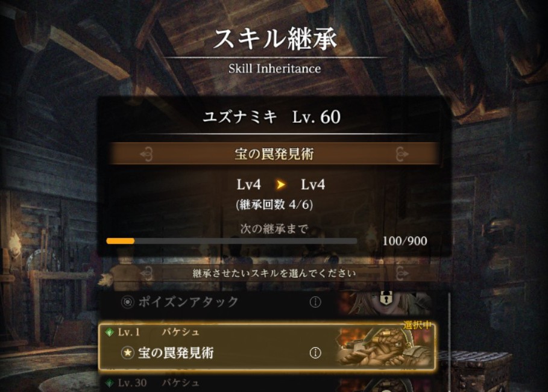Screen dimensions: 548x392
Task: Click the 次の継承まで progress bar
Action: tap(231, 241)
